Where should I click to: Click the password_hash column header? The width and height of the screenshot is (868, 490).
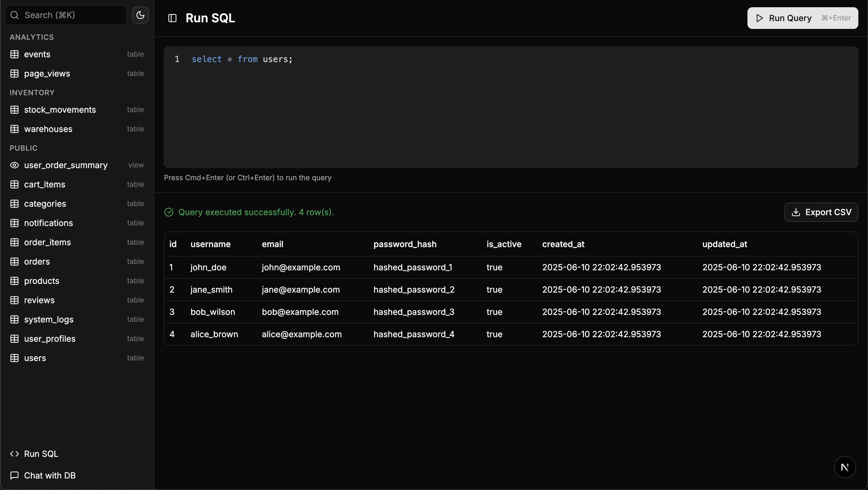tap(405, 244)
